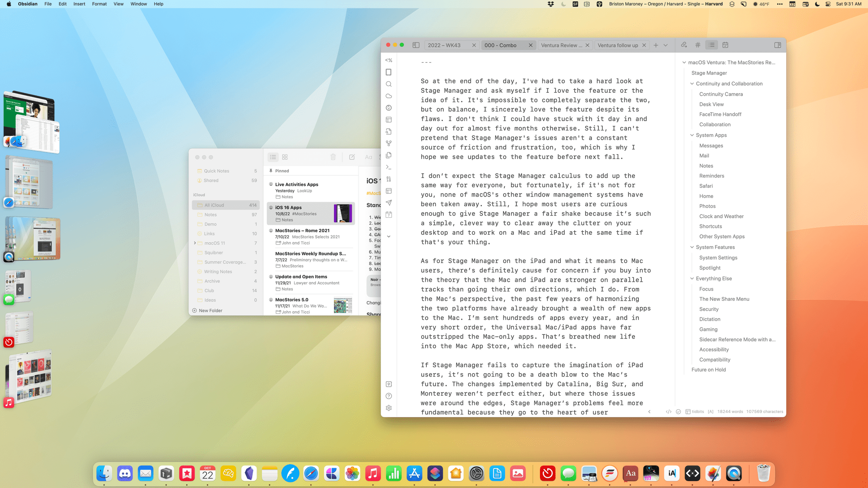Click the smiley face ribbon icon

[x=389, y=108]
